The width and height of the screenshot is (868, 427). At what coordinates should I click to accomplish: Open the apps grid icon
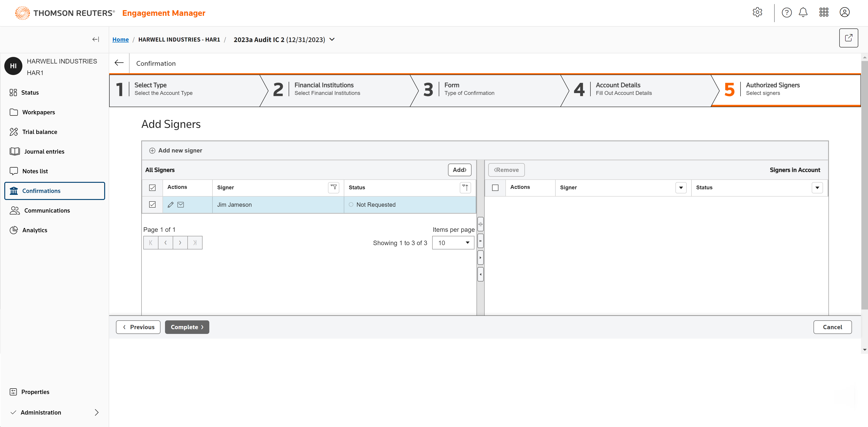[x=823, y=12]
